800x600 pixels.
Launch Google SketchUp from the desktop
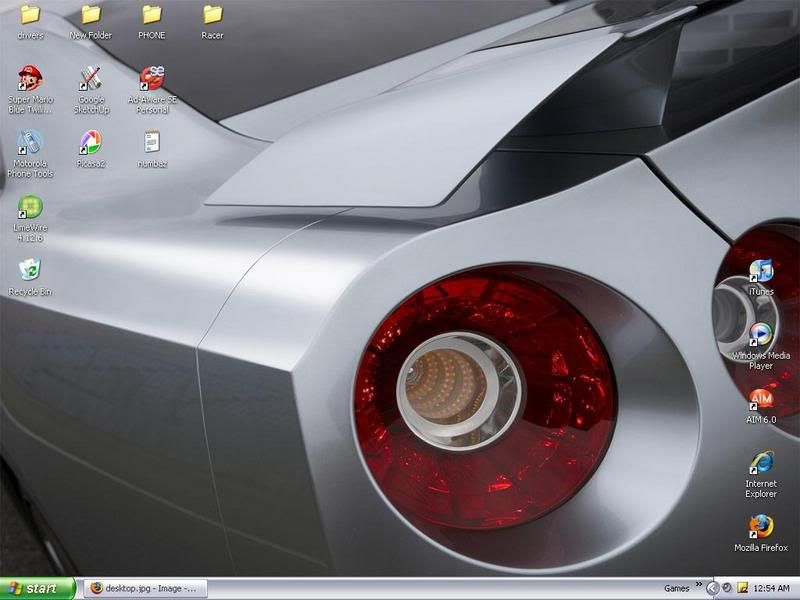tap(91, 79)
